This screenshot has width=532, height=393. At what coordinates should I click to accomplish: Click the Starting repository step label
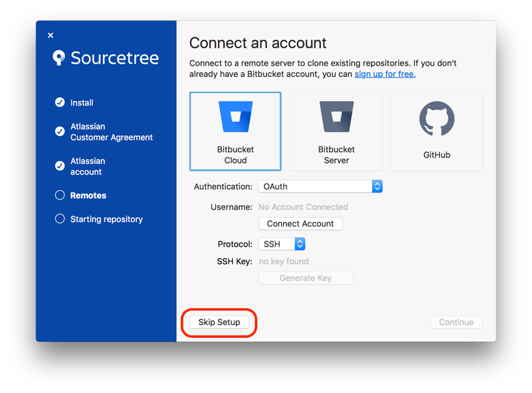coord(106,219)
